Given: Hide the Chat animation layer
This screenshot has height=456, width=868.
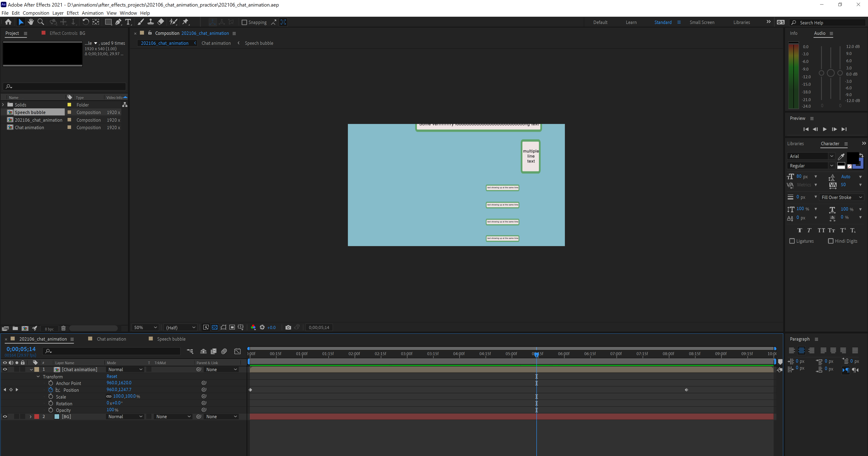Looking at the screenshot, I should click(x=5, y=369).
